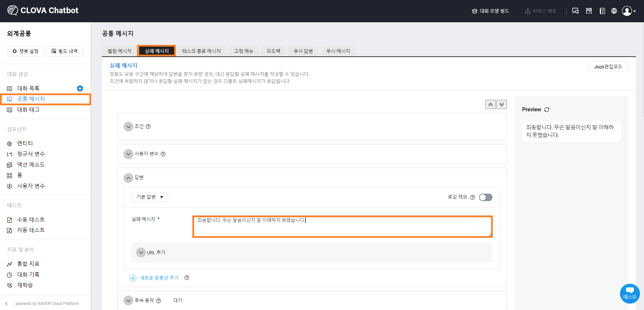
Task: Open 정규식 변수 in sidebar
Action: pos(31,154)
